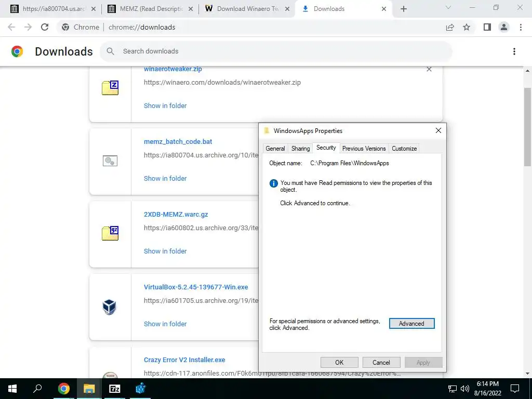Click the Chrome forward arrow
The image size is (532, 399).
[x=28, y=27]
